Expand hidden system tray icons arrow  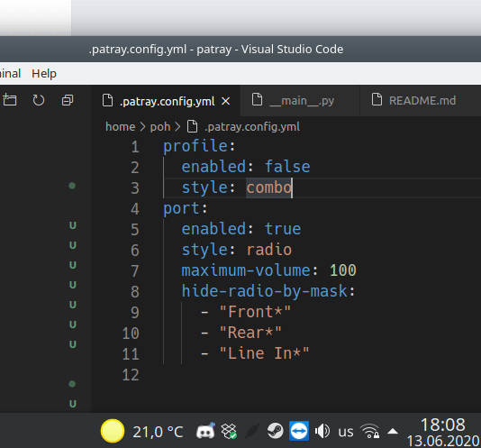pyautogui.click(x=393, y=432)
